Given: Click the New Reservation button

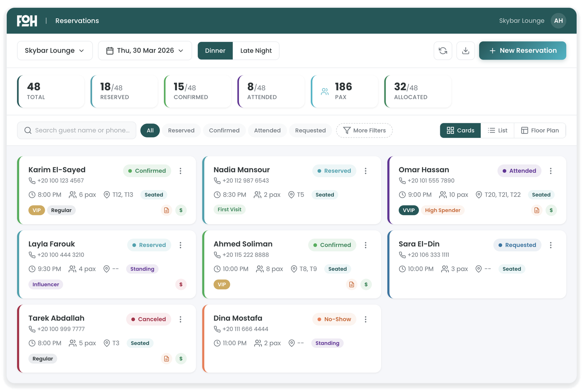Looking at the screenshot, I should click(x=522, y=51).
